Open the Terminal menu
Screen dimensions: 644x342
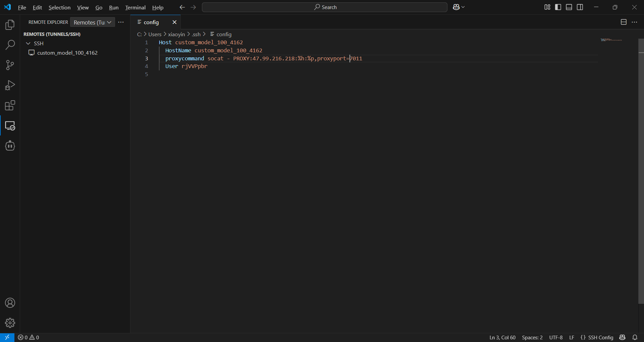coord(135,7)
